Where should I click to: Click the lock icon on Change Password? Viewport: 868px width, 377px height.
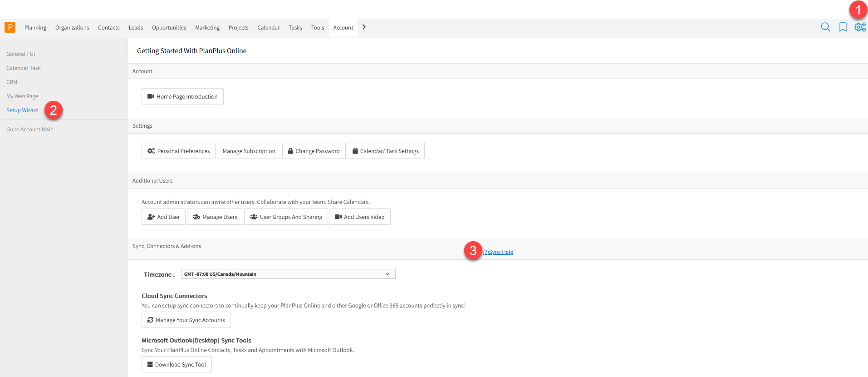click(290, 151)
